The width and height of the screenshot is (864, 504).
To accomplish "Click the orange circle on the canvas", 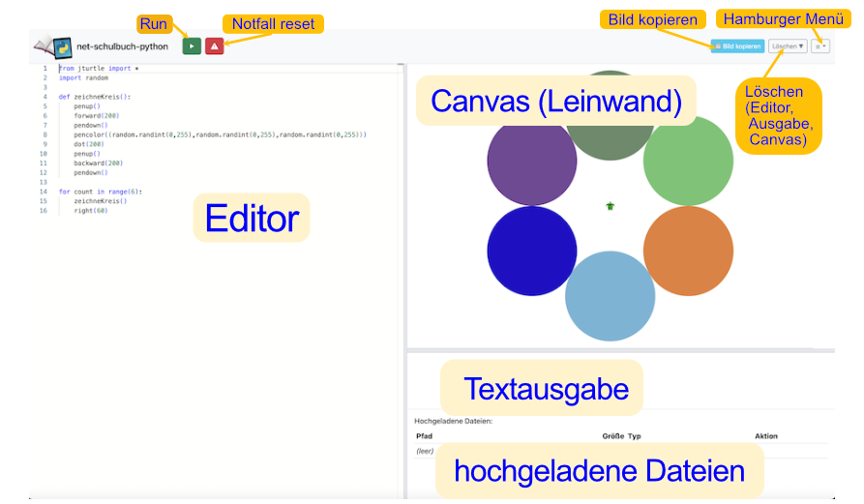I will [688, 252].
